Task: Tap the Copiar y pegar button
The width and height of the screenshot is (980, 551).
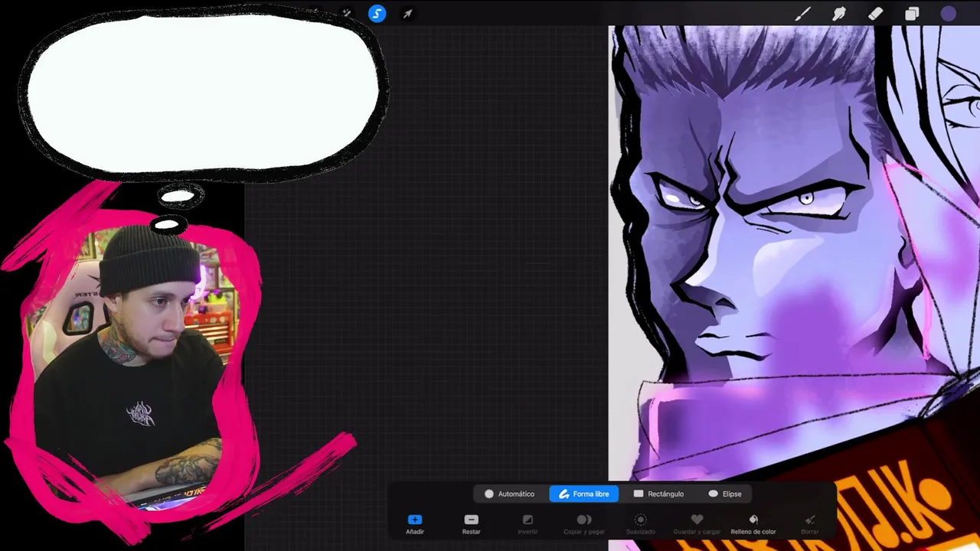Action: (584, 524)
